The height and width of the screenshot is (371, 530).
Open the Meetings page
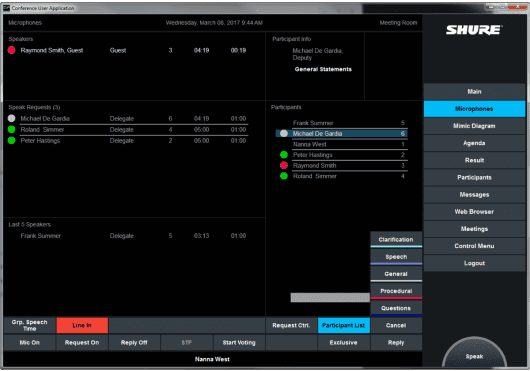point(474,229)
